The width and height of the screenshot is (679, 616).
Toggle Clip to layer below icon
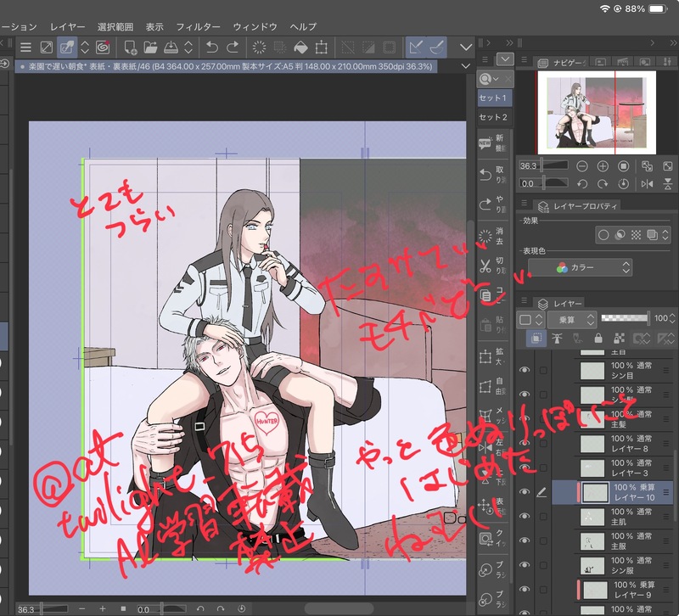pos(536,338)
